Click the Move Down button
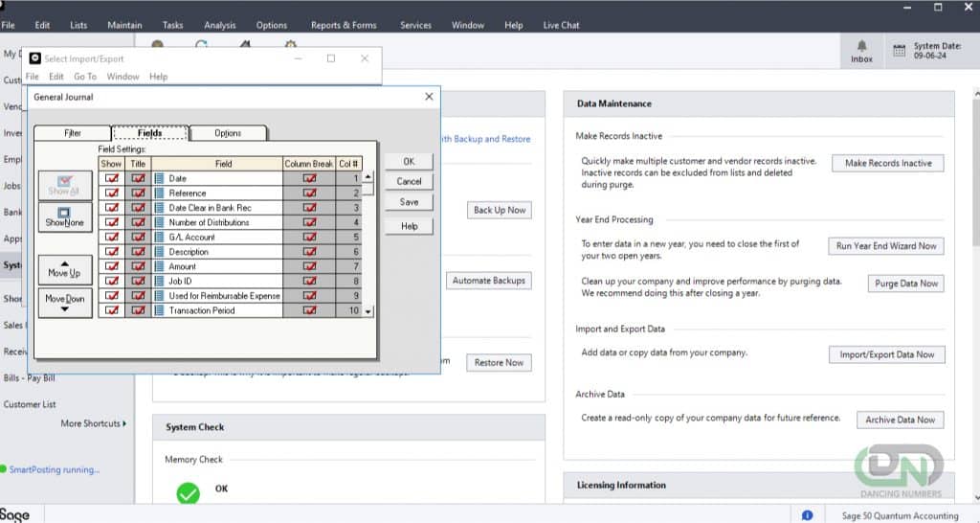This screenshot has height=523, width=980. click(x=65, y=303)
